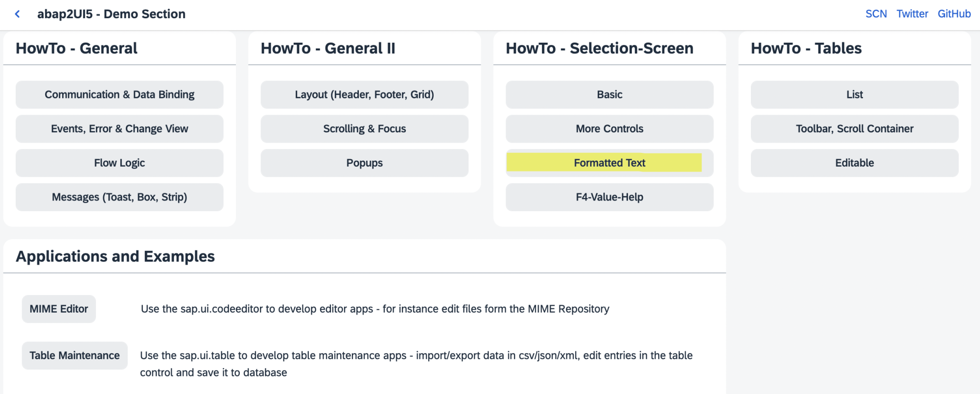Open the highlighted Formatted Text demo
This screenshot has width=980, height=394.
click(x=609, y=163)
